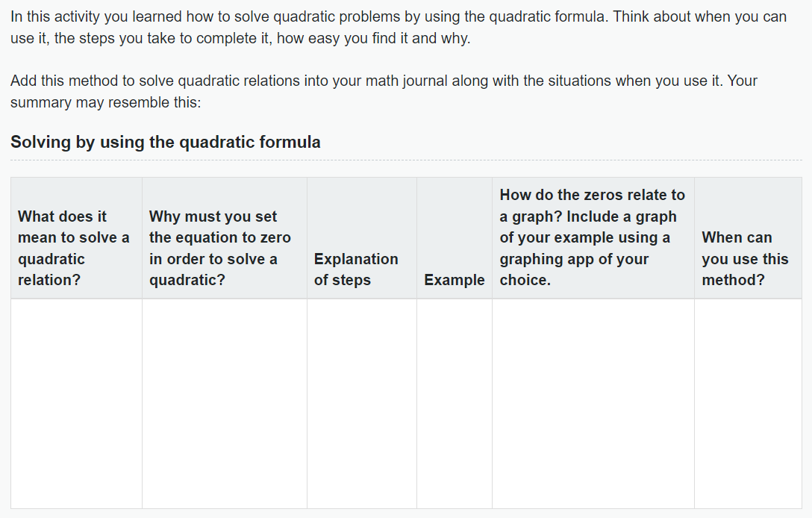Click 'Why must you set the equation' header

click(224, 238)
